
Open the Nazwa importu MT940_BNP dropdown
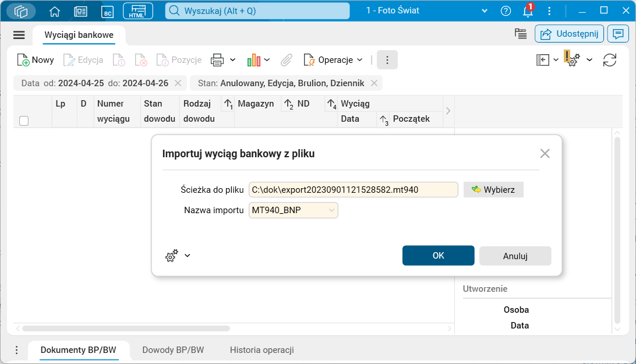294,210
